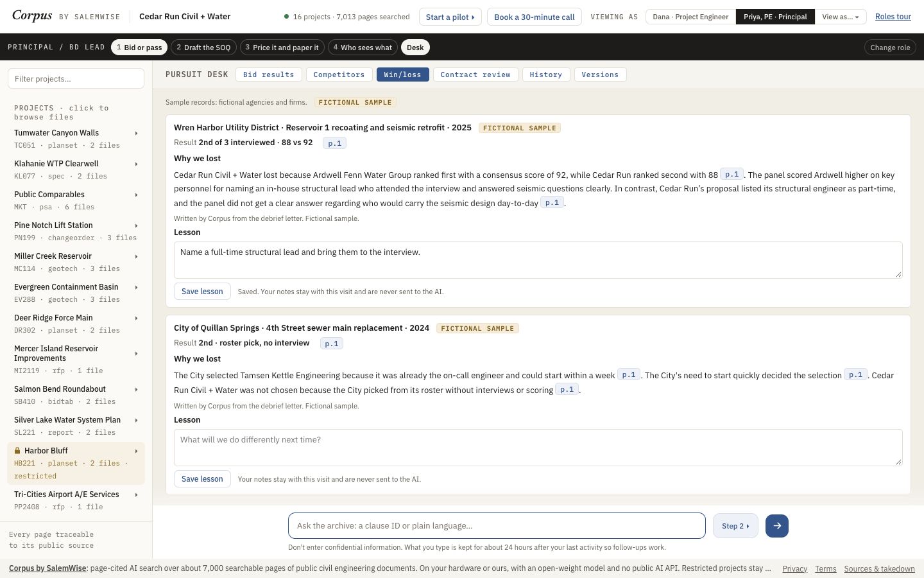The height and width of the screenshot is (578, 924).
Task: Go to step 2 Draft the SOQ
Action: [203, 48]
